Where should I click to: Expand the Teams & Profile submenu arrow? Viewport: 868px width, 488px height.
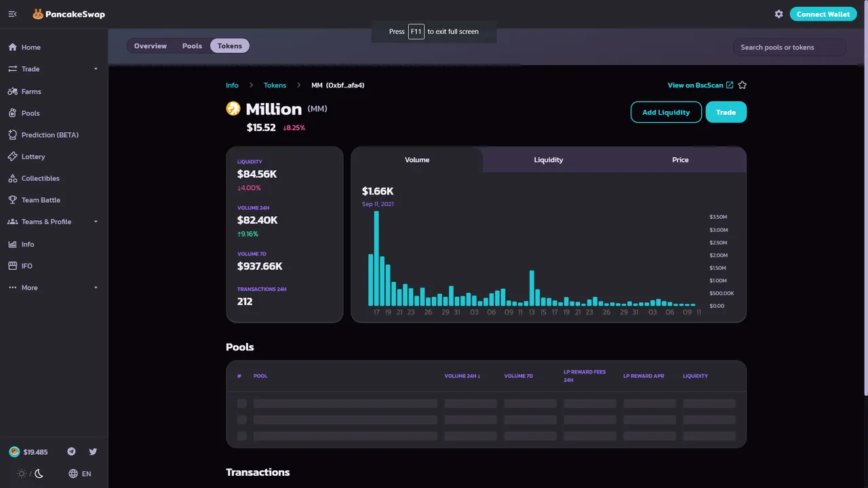click(x=96, y=222)
